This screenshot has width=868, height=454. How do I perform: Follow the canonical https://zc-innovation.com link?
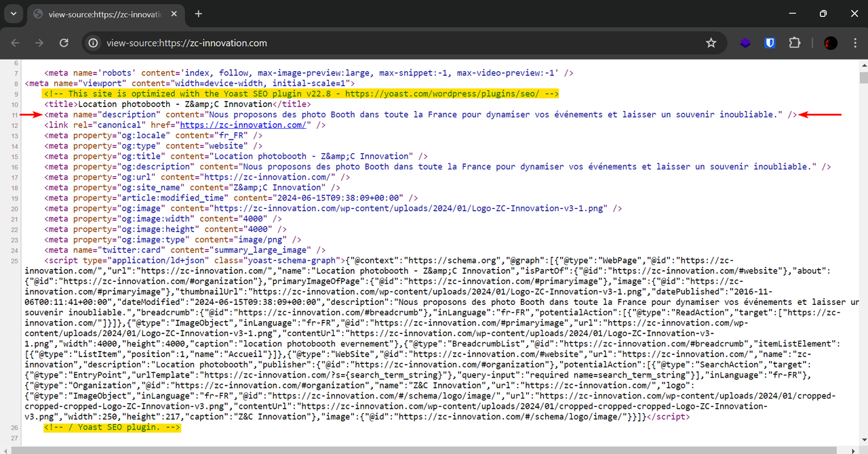tap(243, 125)
